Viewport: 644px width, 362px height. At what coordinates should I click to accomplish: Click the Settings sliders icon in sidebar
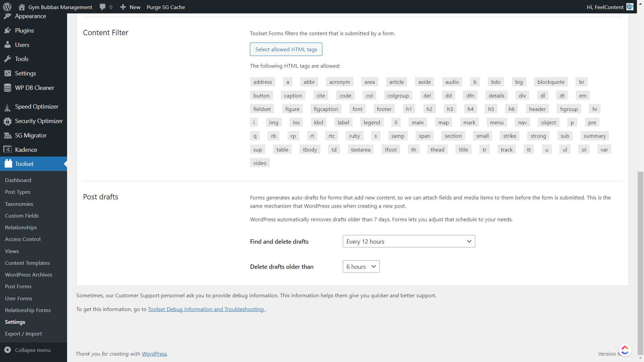pos(8,73)
